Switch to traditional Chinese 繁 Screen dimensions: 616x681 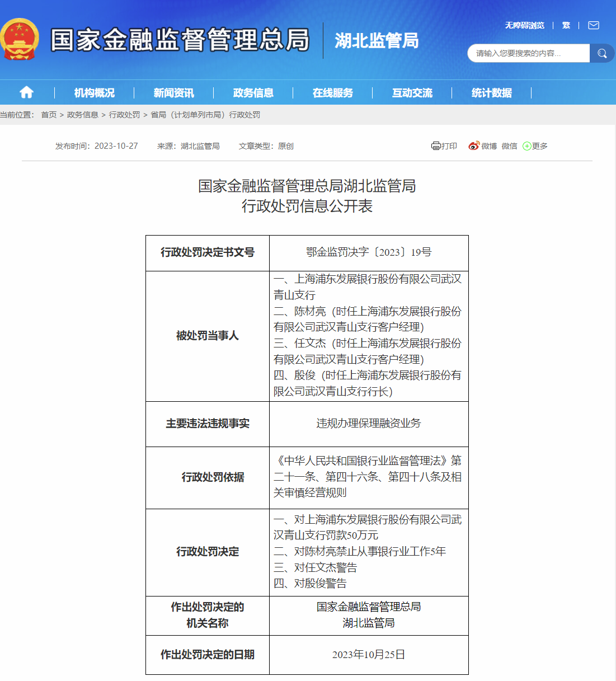566,25
